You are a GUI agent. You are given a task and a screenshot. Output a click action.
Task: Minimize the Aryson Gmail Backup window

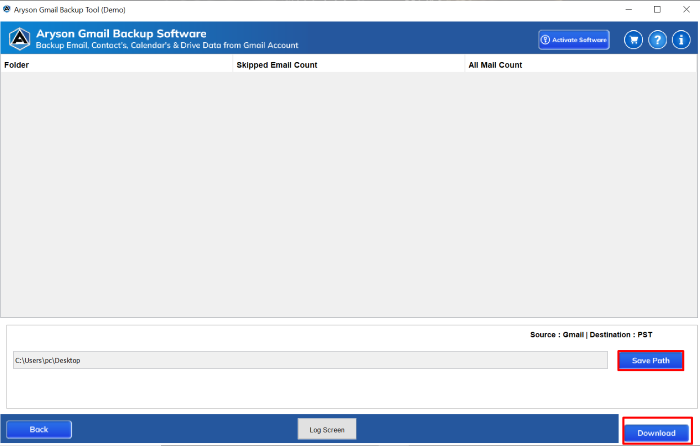point(628,9)
